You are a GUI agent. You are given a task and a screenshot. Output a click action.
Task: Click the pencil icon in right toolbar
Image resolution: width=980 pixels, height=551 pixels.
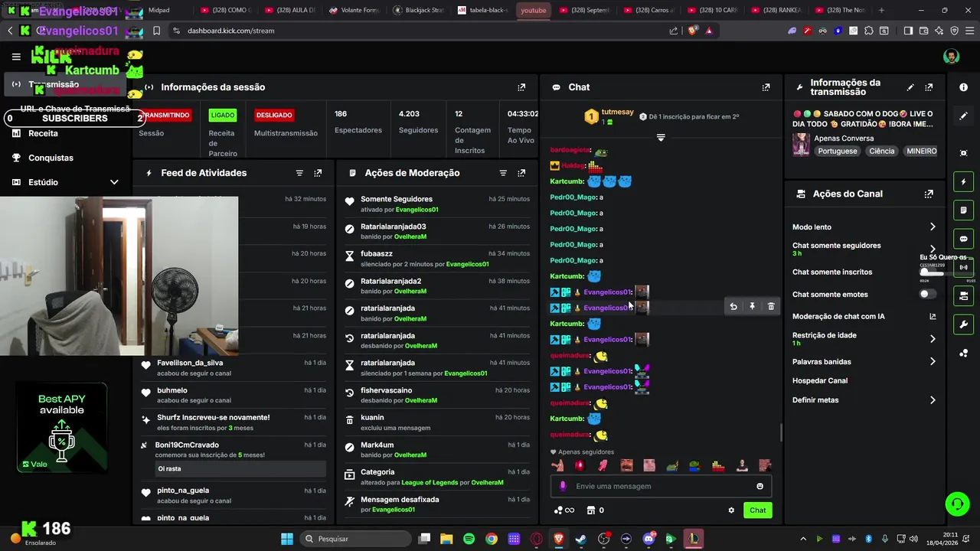[963, 116]
